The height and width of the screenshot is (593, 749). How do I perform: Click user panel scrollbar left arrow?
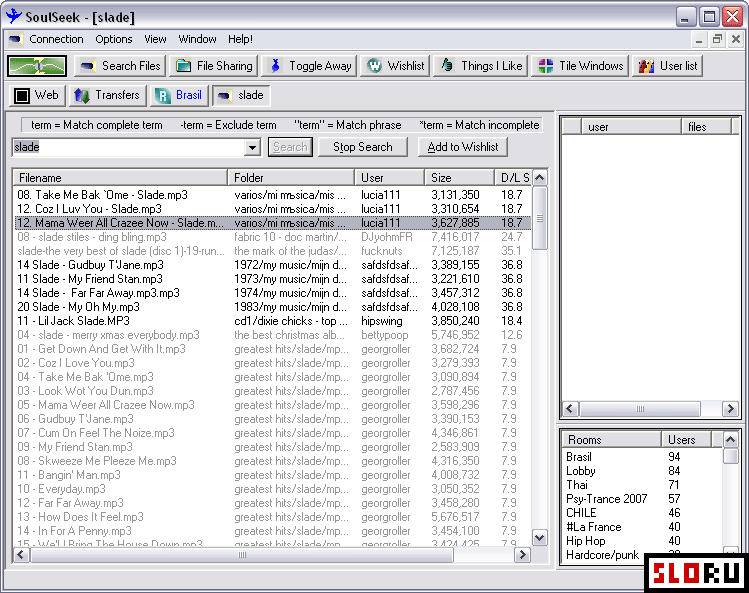569,409
